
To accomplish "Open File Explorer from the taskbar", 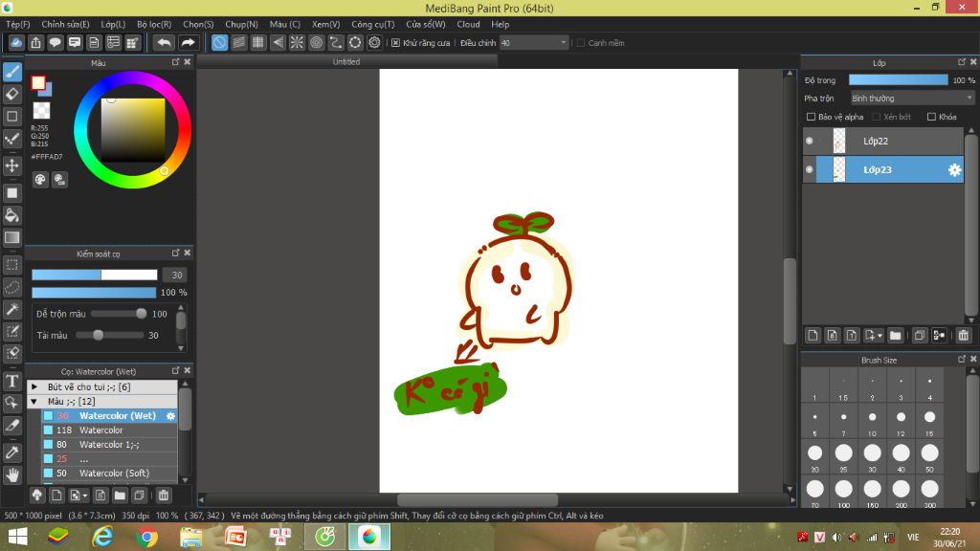I will (191, 538).
